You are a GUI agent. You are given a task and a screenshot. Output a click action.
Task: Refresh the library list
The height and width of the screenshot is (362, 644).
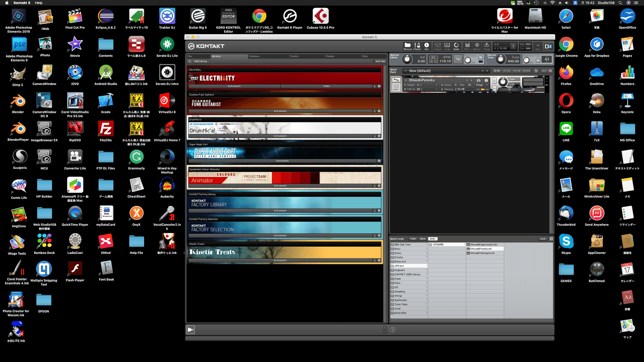190,62
